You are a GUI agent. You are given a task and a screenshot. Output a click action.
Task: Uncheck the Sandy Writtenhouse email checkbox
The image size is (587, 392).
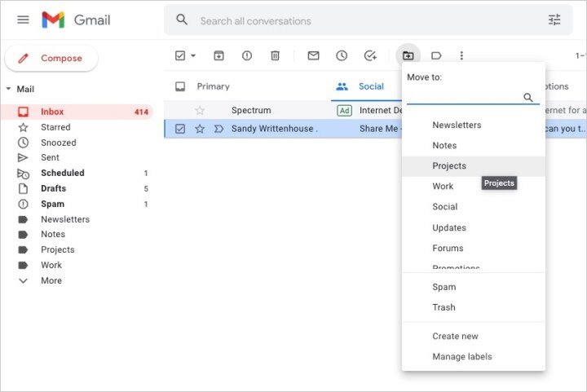[x=180, y=129]
